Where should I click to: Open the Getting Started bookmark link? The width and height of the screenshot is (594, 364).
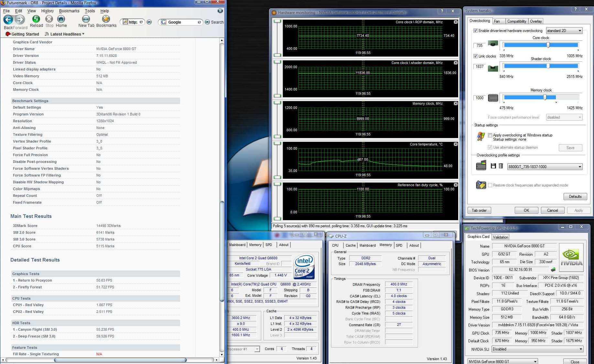(x=22, y=34)
